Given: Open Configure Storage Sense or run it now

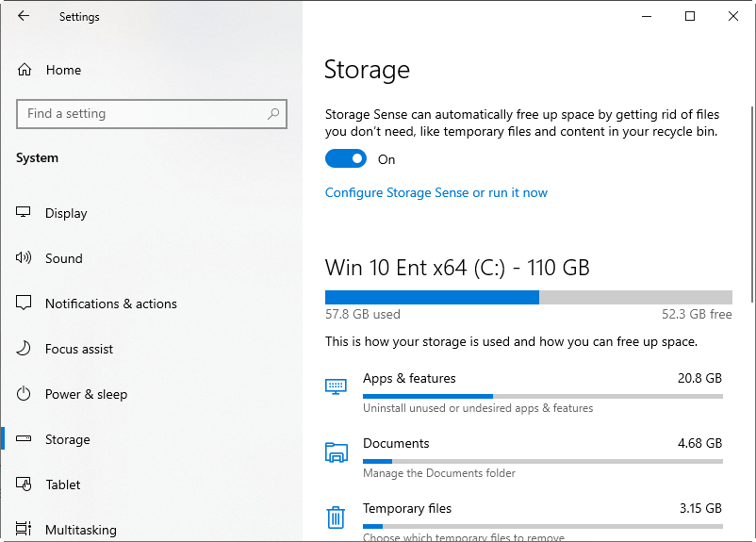Looking at the screenshot, I should [436, 192].
